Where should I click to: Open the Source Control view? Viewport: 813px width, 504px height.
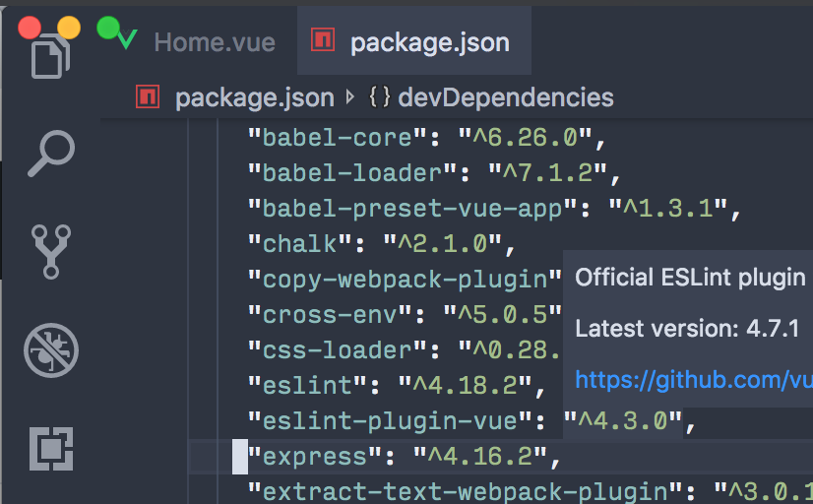pos(51,251)
